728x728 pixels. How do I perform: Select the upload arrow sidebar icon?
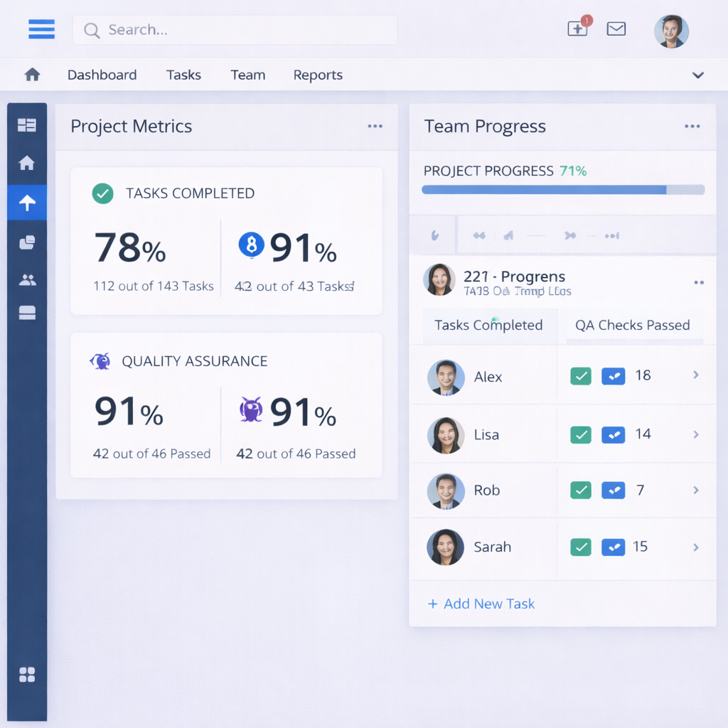click(27, 203)
